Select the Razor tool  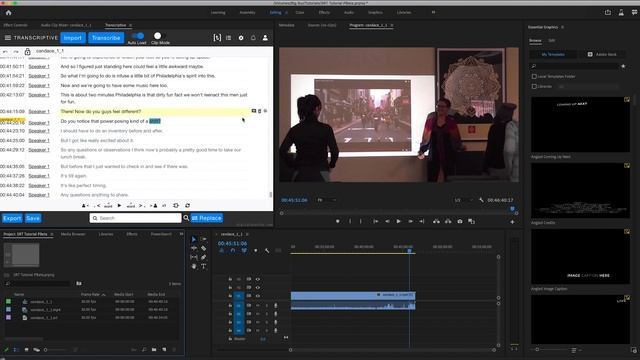coord(203,248)
